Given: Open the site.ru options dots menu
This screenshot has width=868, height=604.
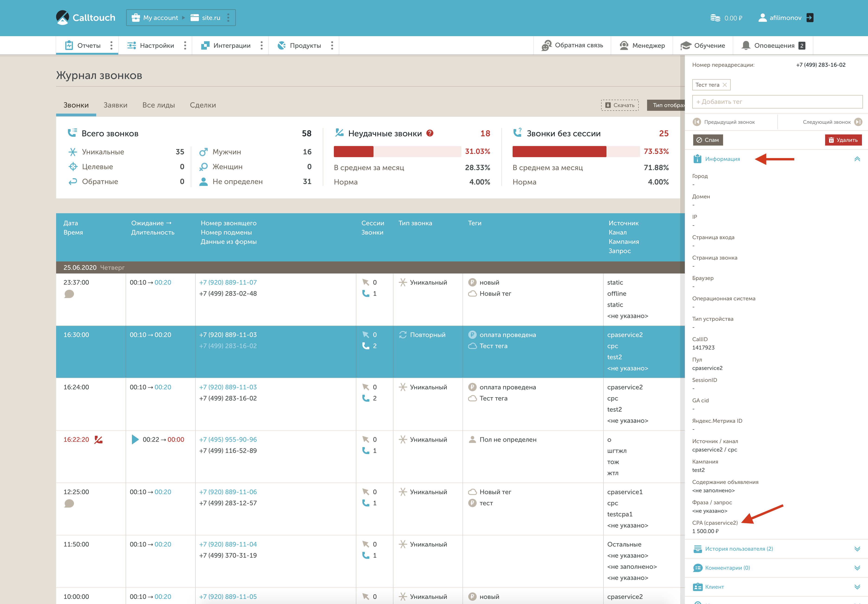Looking at the screenshot, I should pyautogui.click(x=228, y=18).
